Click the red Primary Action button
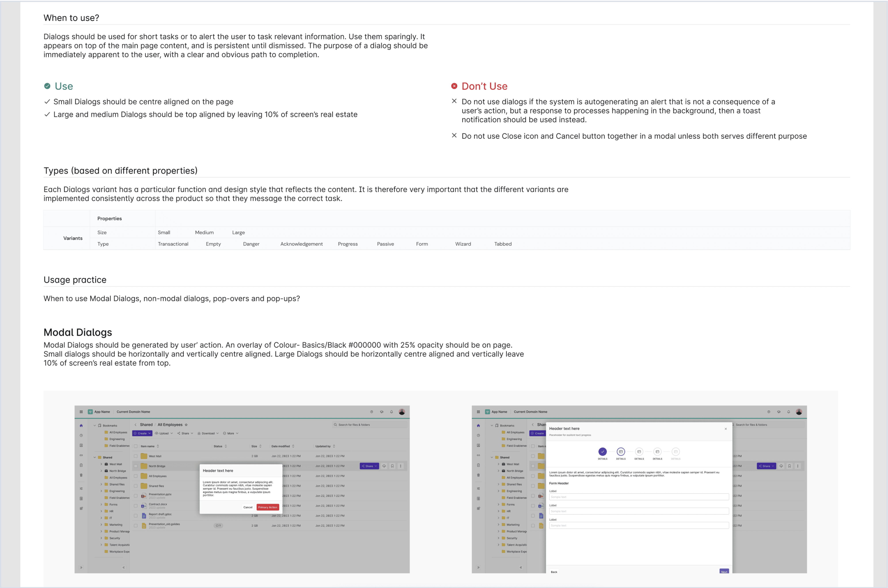 tap(268, 507)
